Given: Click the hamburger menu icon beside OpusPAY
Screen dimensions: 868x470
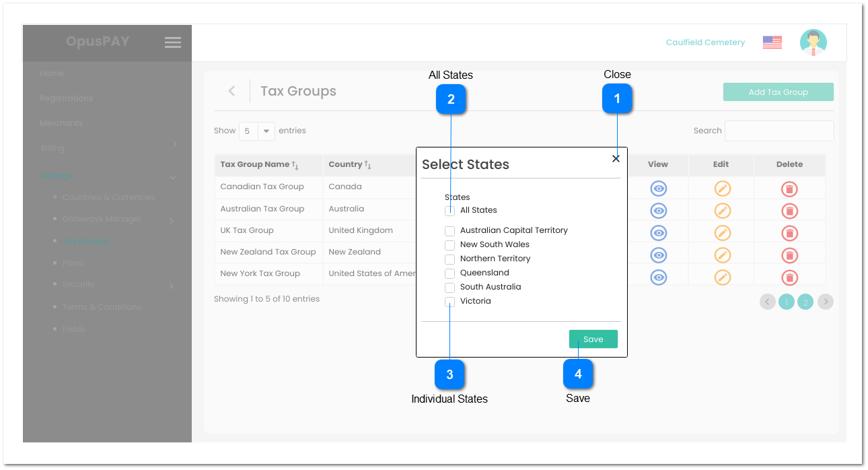Looking at the screenshot, I should 173,42.
